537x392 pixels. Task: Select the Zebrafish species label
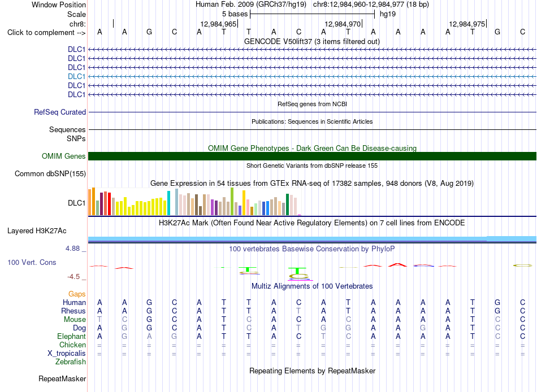[71, 361]
